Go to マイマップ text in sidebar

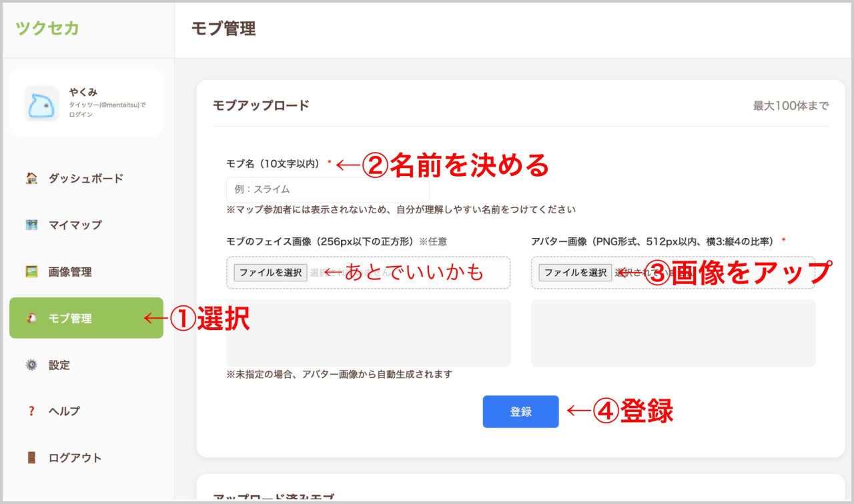75,225
